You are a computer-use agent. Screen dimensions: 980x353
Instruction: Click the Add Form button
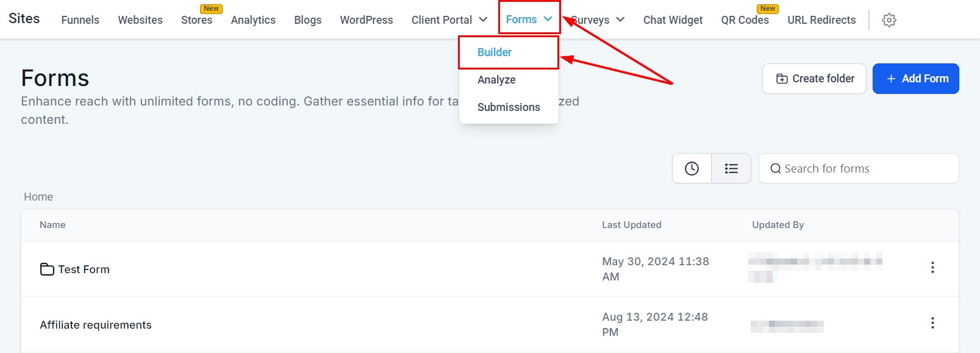915,79
